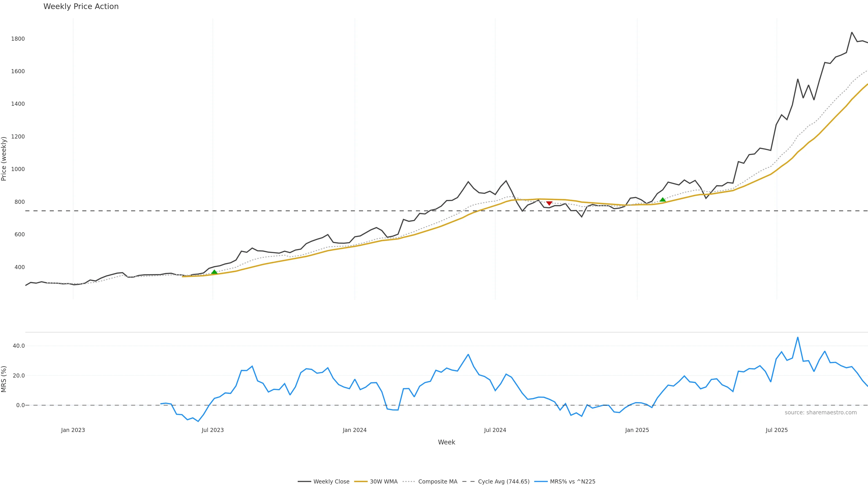Click the Weekly Price Action chart title
Viewport: 868px width, 488px height.
point(81,6)
